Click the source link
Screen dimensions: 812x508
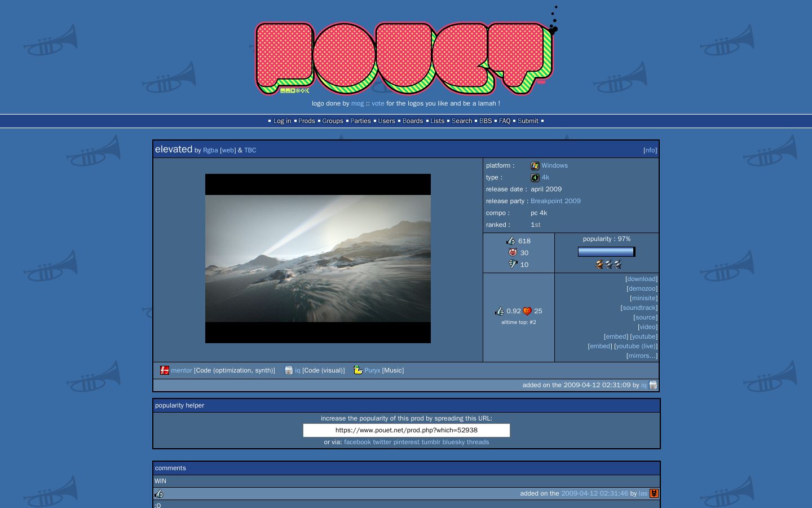click(645, 317)
